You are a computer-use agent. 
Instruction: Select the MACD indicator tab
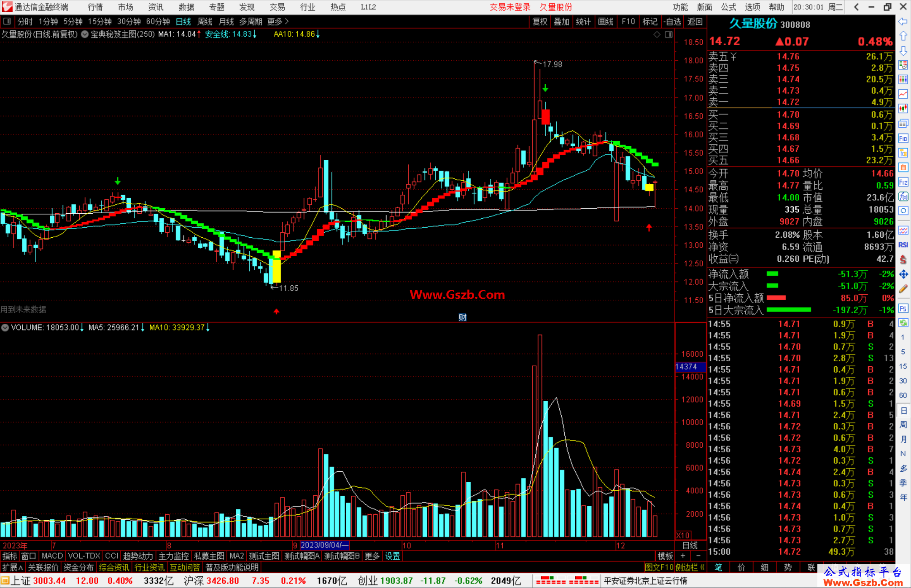click(x=52, y=556)
